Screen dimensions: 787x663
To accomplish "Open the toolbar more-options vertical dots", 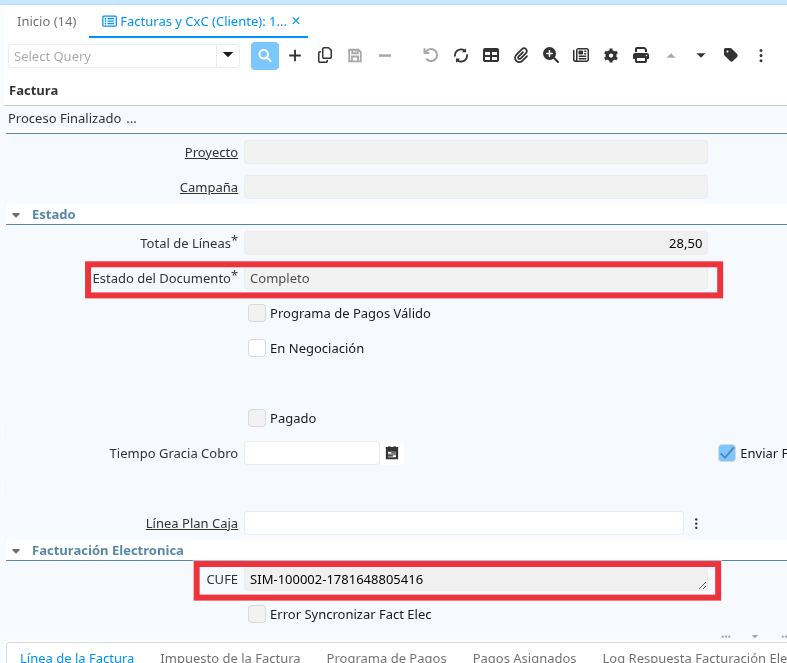I will tap(761, 56).
